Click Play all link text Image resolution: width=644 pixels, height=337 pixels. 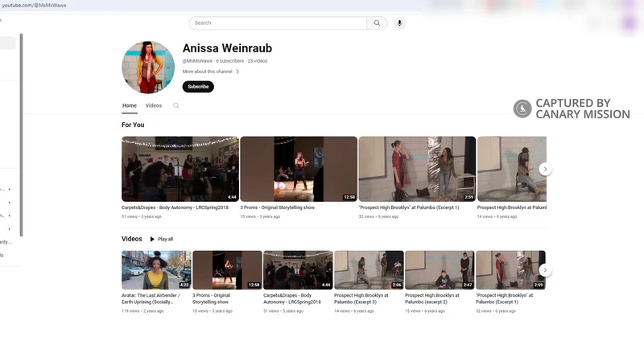point(166,239)
